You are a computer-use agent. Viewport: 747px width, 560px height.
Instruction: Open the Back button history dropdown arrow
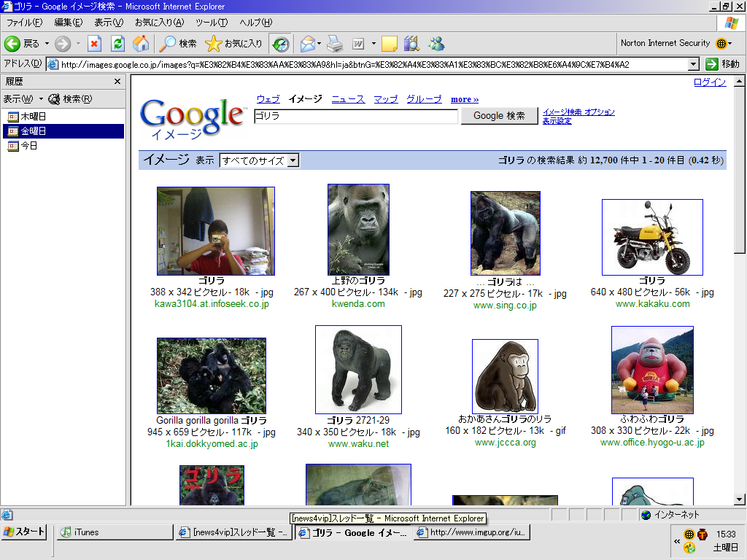coord(47,44)
